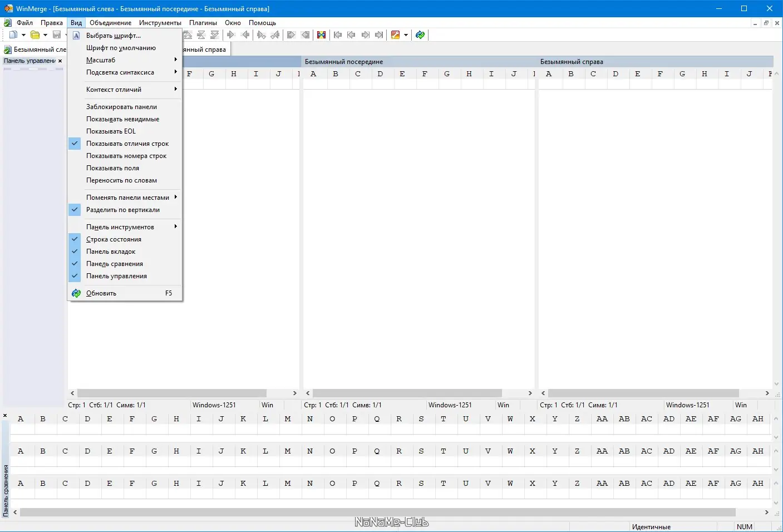The width and height of the screenshot is (783, 532).
Task: Click the Copy Left toolbar icon
Action: 245,35
